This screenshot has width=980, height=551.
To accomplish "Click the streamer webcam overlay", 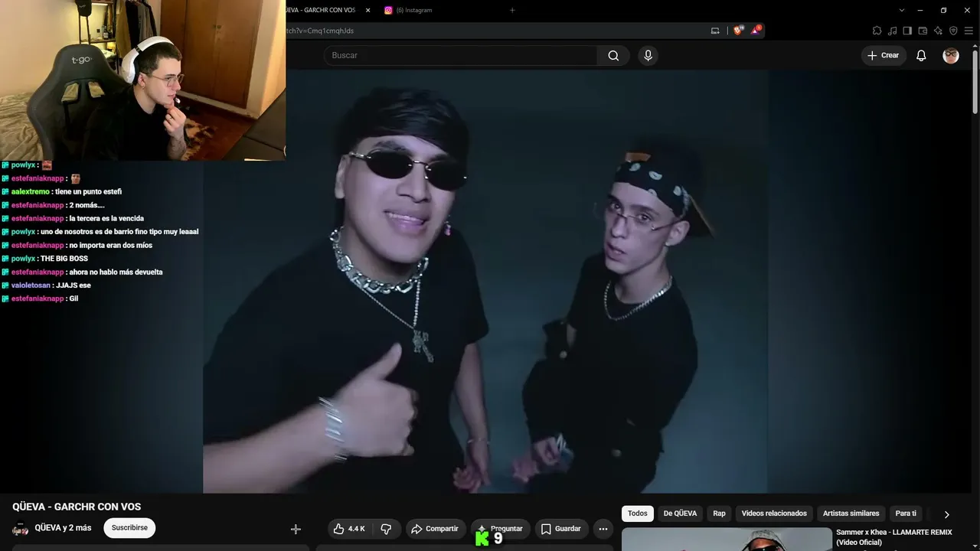I will pos(142,80).
